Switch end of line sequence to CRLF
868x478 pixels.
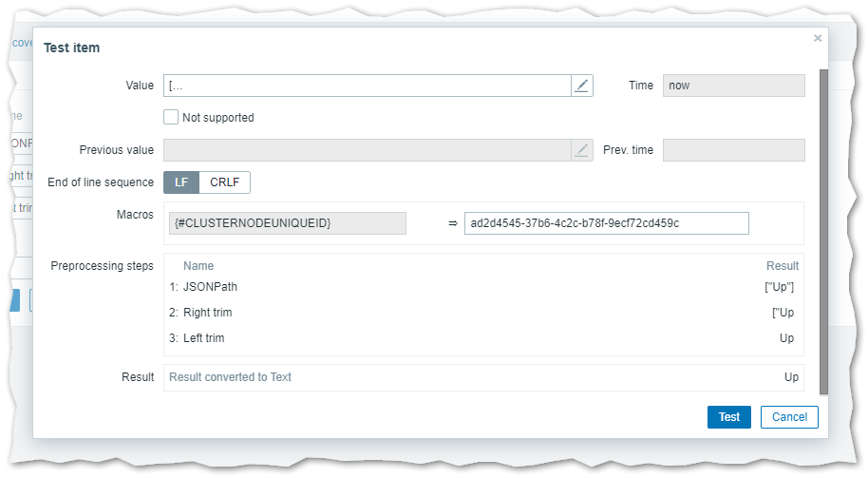coord(225,182)
